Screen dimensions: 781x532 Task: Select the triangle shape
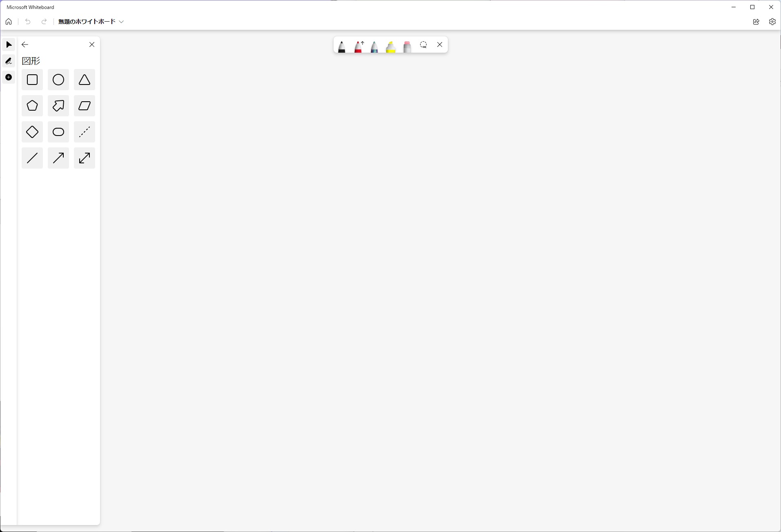click(85, 80)
